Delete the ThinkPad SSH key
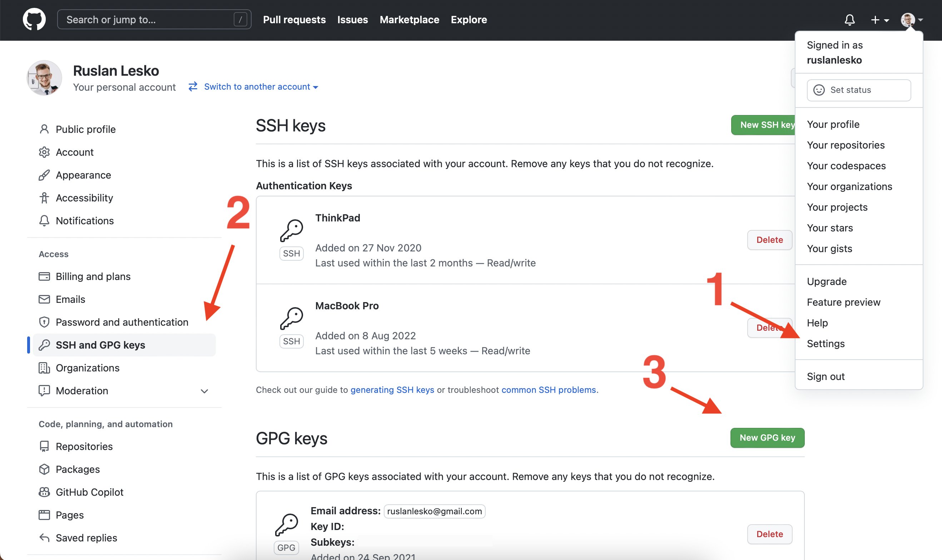Image resolution: width=942 pixels, height=560 pixels. coord(770,239)
